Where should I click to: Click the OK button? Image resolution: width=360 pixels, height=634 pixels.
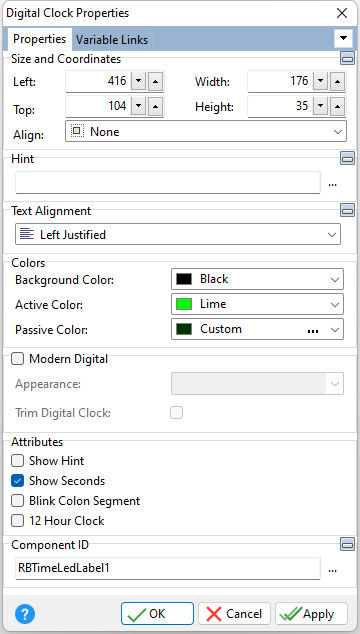(157, 614)
